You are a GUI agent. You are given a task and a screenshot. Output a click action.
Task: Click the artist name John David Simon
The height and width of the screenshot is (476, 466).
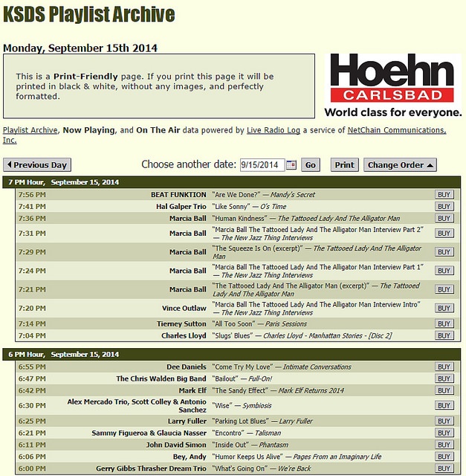click(176, 445)
